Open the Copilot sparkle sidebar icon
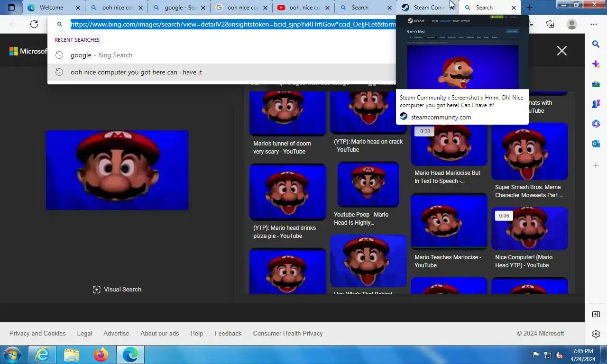 click(x=596, y=64)
